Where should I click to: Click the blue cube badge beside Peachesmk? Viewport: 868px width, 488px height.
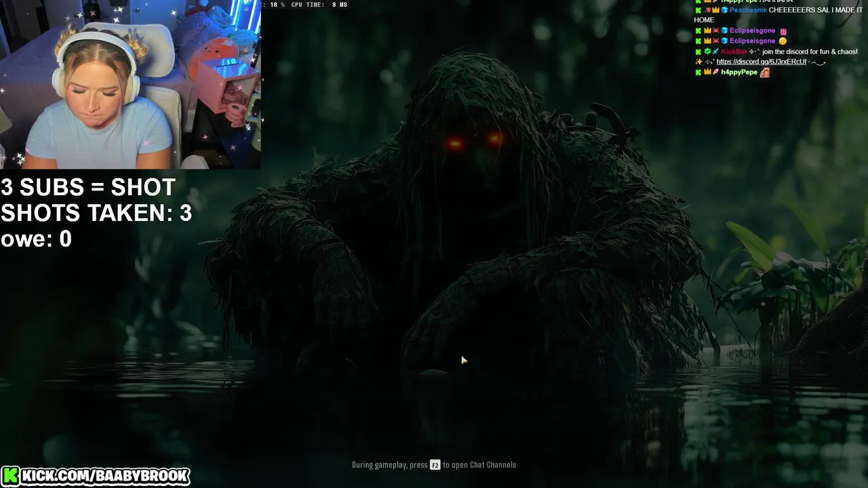pos(724,10)
